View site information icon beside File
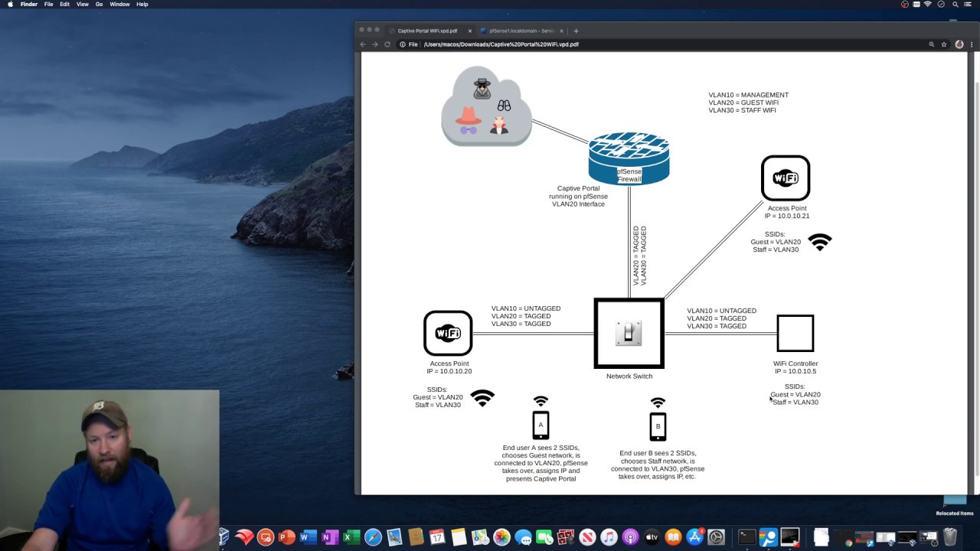The width and height of the screenshot is (980, 551). 403,44
